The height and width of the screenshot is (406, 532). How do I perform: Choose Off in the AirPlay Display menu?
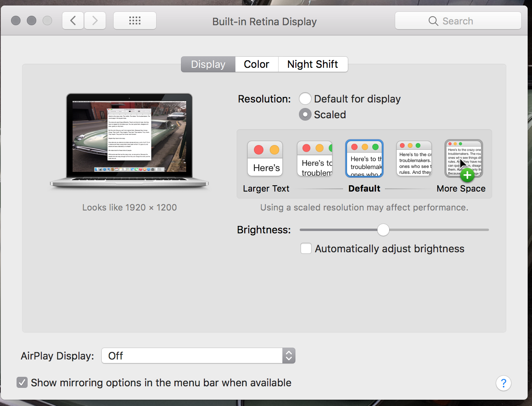point(116,355)
